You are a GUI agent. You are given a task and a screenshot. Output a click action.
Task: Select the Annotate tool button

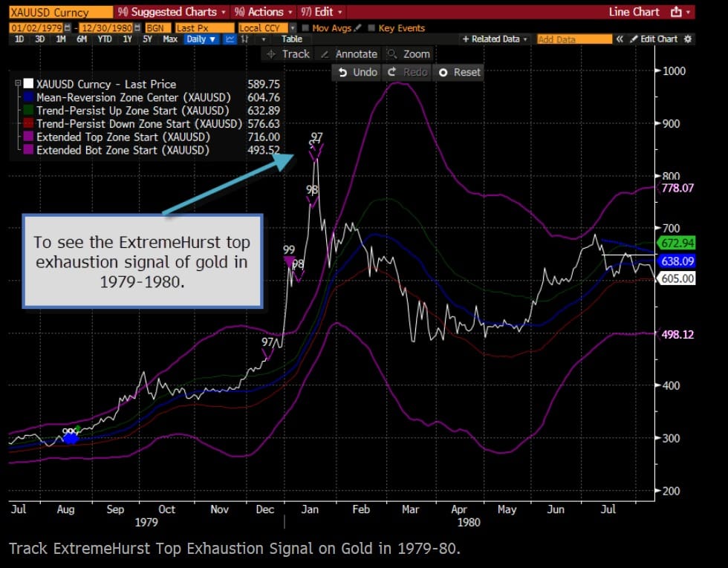(348, 53)
